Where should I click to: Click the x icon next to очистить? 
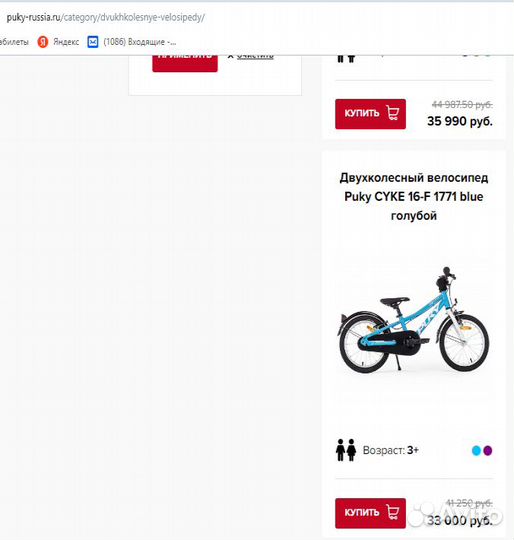230,56
